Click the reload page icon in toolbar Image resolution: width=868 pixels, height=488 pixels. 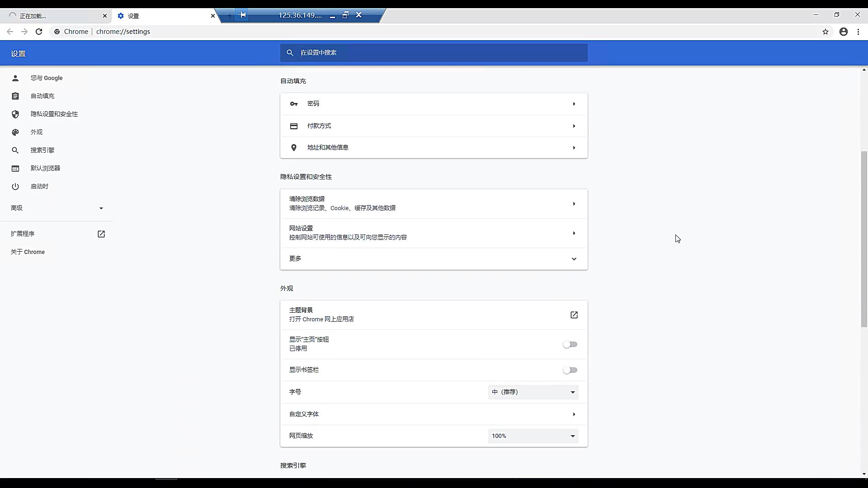(39, 32)
